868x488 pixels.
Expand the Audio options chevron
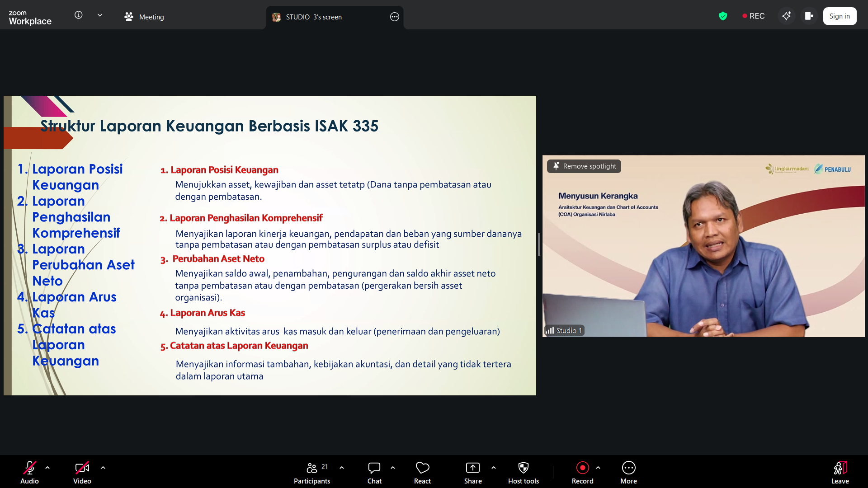(48, 468)
